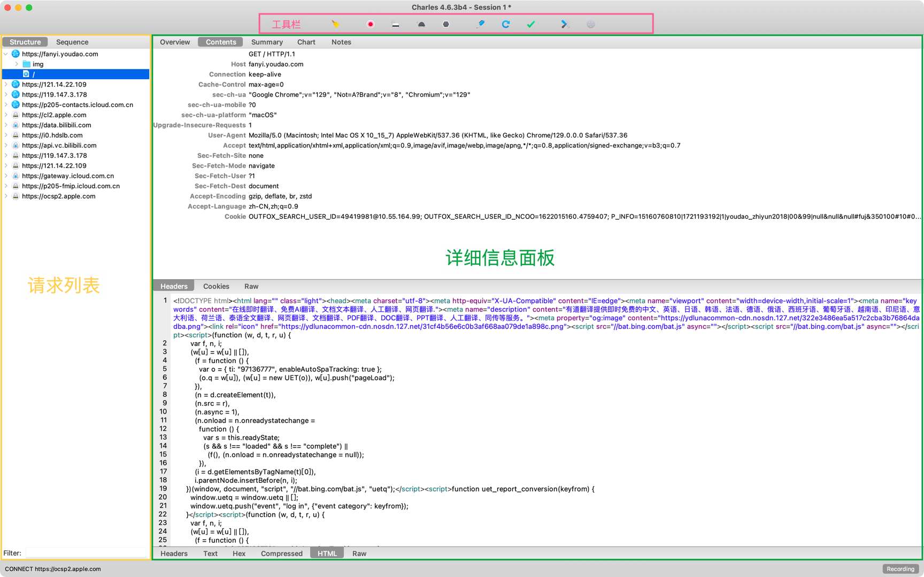Open the Summary tab
The image size is (924, 577).
[x=267, y=42]
